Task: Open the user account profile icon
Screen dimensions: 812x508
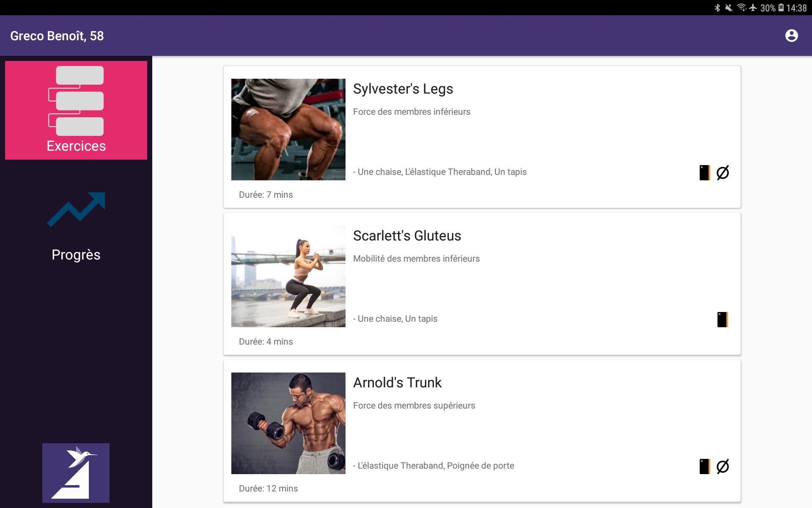Action: point(791,36)
